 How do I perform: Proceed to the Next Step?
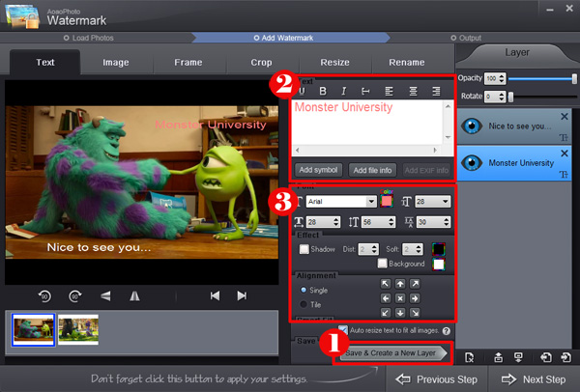click(x=534, y=379)
